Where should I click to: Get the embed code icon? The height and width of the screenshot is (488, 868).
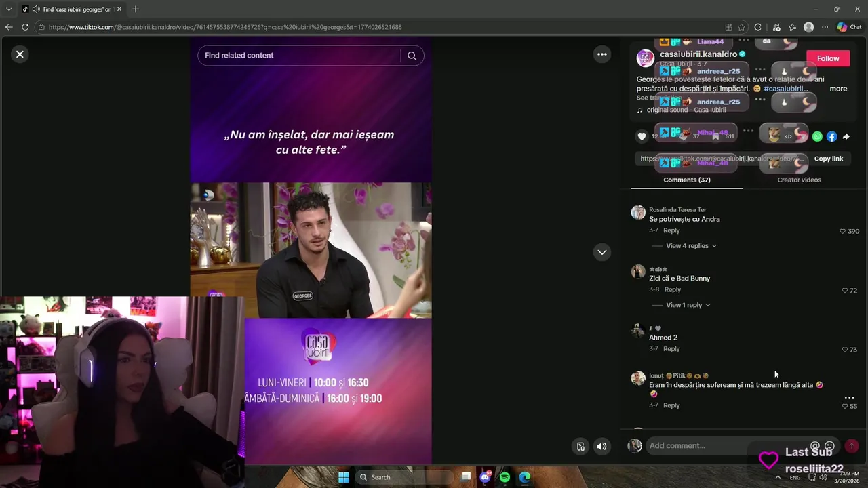pos(788,136)
